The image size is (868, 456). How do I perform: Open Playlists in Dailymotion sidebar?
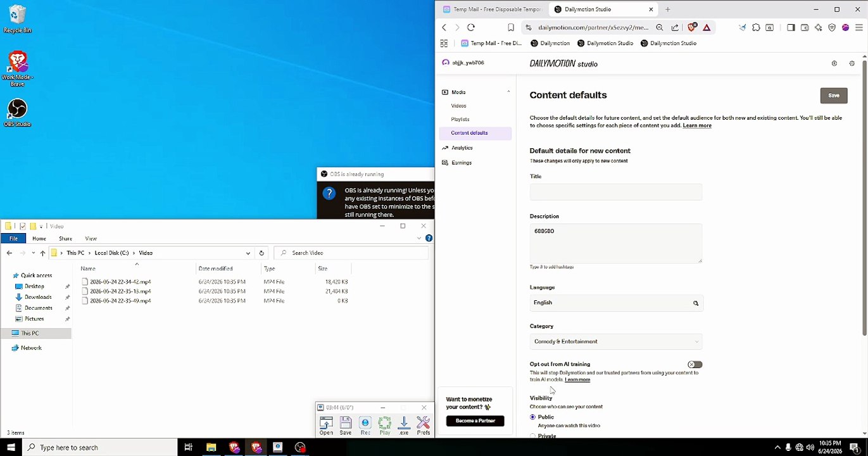point(460,119)
